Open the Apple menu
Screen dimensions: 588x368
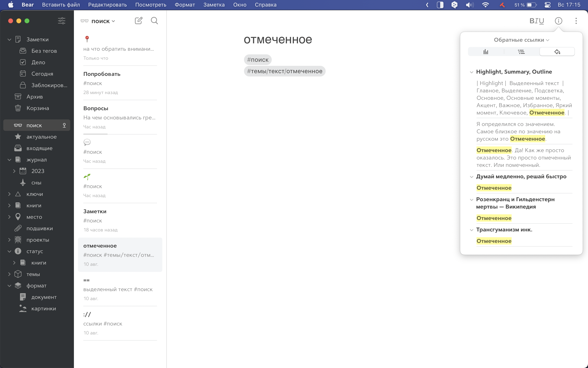11,5
